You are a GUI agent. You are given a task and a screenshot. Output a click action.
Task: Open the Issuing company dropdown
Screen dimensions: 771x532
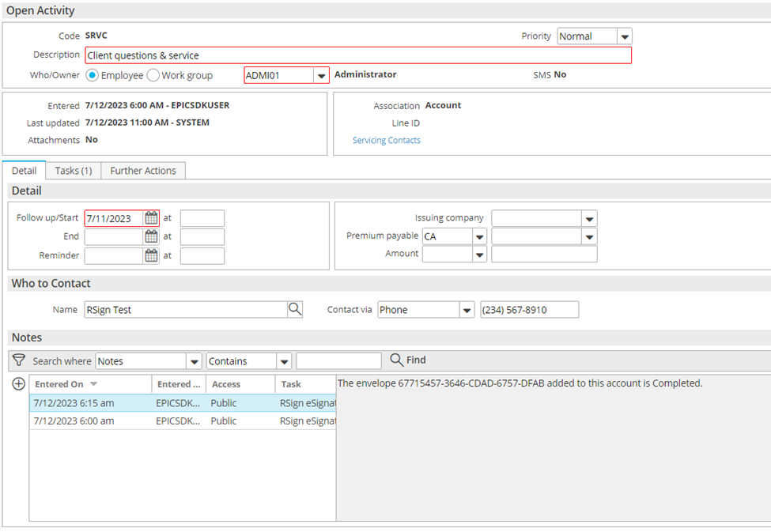(x=589, y=219)
